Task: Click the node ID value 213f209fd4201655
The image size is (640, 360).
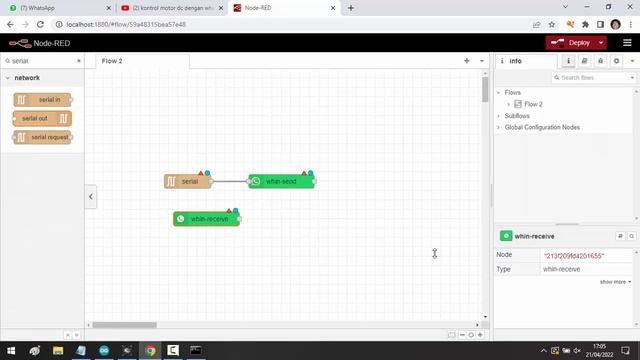Action: pyautogui.click(x=573, y=256)
